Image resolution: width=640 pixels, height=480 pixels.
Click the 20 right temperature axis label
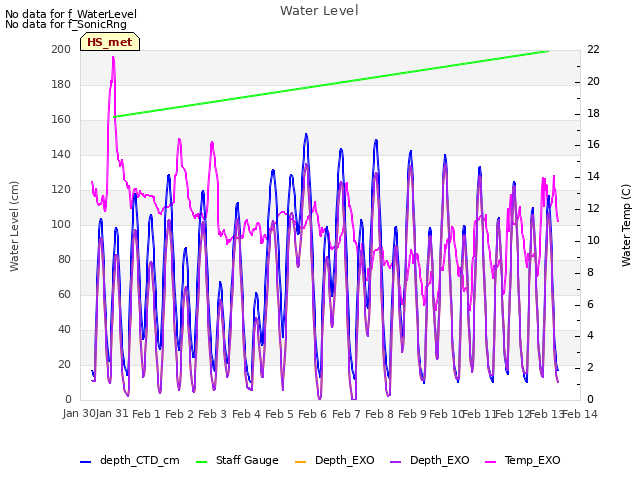coord(593,81)
